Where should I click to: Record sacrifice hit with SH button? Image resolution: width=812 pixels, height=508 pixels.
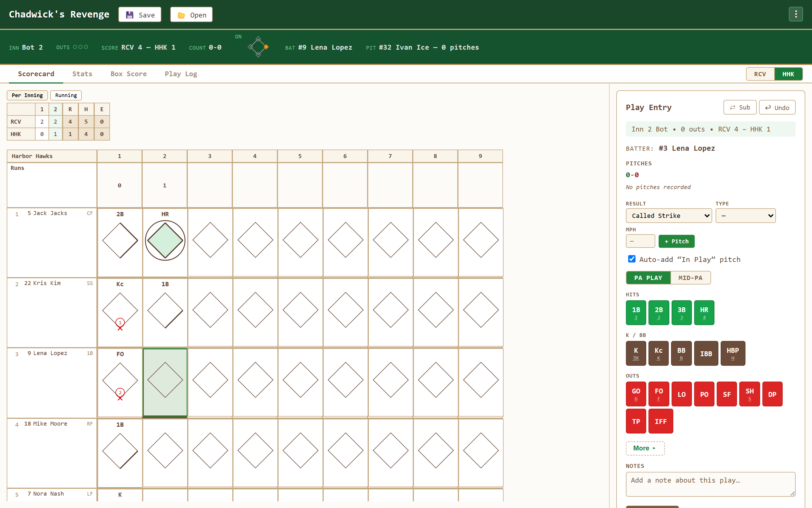point(750,394)
